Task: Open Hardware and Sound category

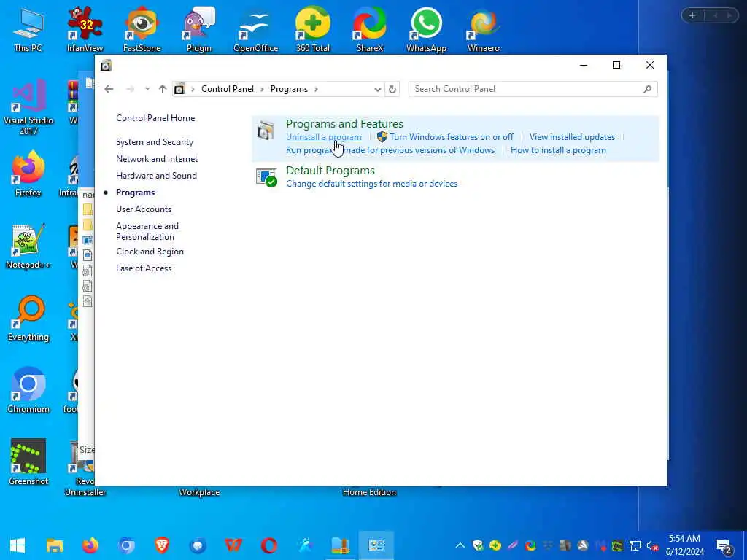Action: (x=156, y=175)
